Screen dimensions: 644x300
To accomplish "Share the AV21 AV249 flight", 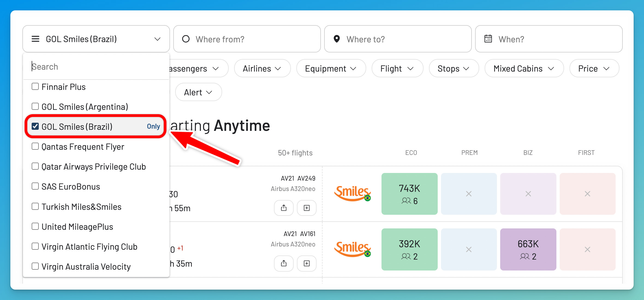I will pos(284,208).
